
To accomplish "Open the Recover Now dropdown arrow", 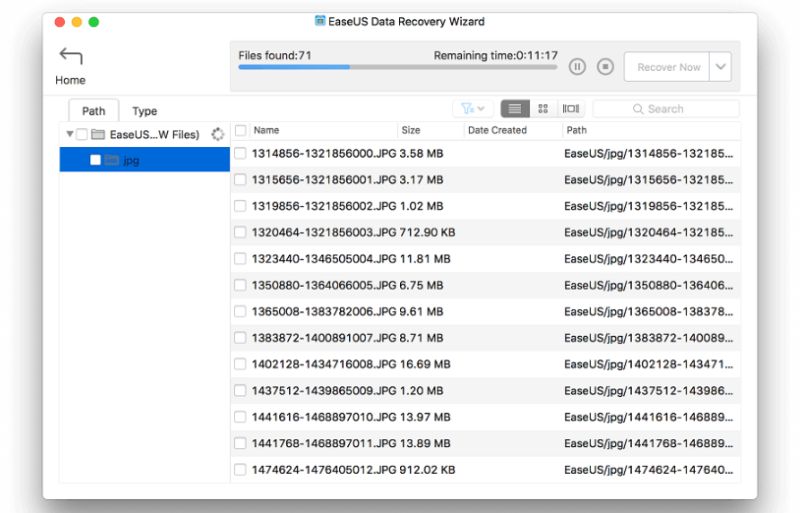I will (x=720, y=67).
